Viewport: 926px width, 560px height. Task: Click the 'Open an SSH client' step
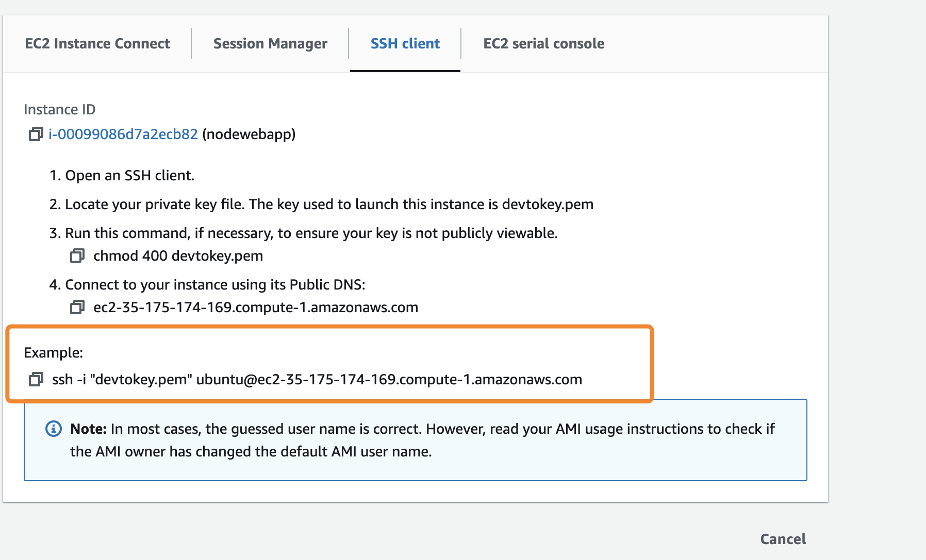tap(122, 176)
